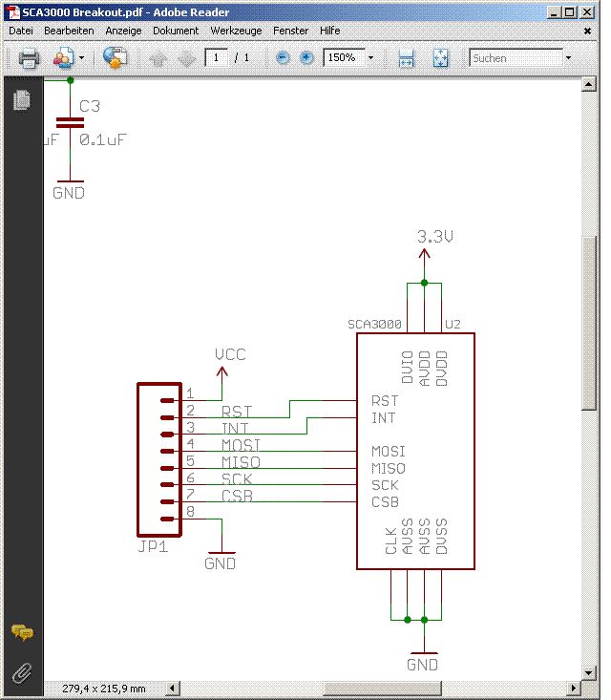
Task: Open the Comments panel icon in sidebar
Action: [x=22, y=632]
